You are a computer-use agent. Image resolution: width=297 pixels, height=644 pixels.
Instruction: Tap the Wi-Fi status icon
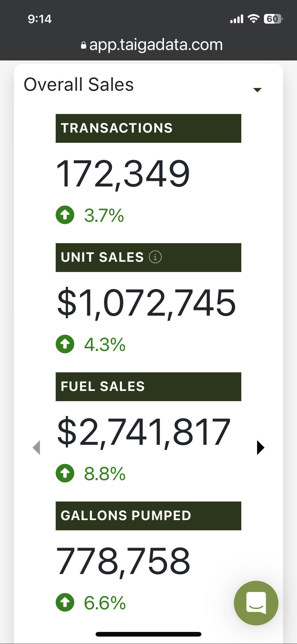[x=254, y=19]
